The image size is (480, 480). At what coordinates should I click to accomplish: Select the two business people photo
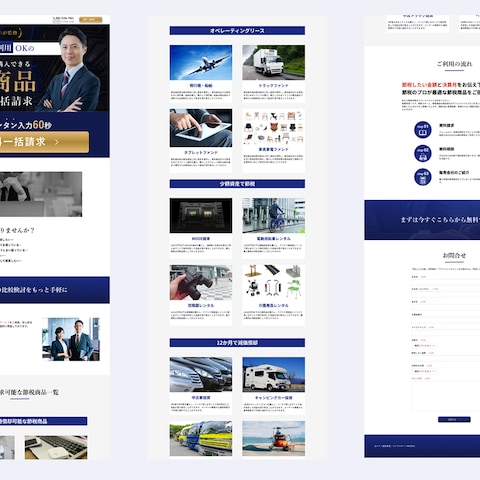[x=71, y=339]
